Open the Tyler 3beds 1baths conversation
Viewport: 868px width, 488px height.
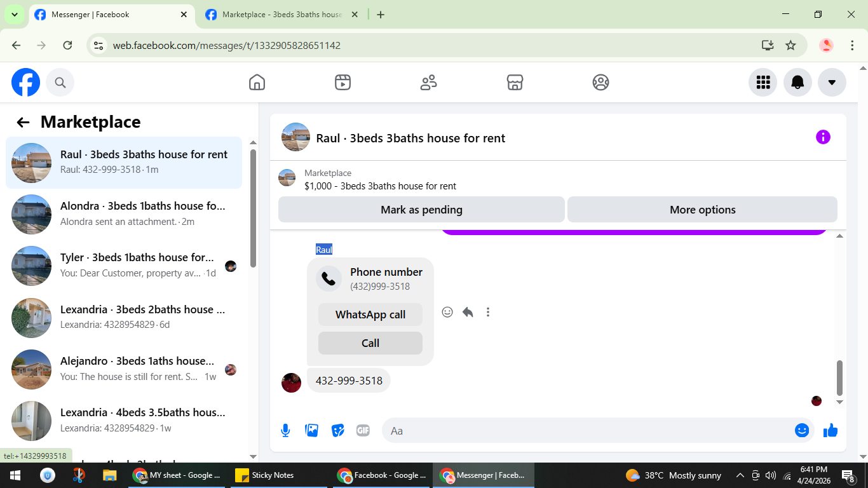click(124, 266)
